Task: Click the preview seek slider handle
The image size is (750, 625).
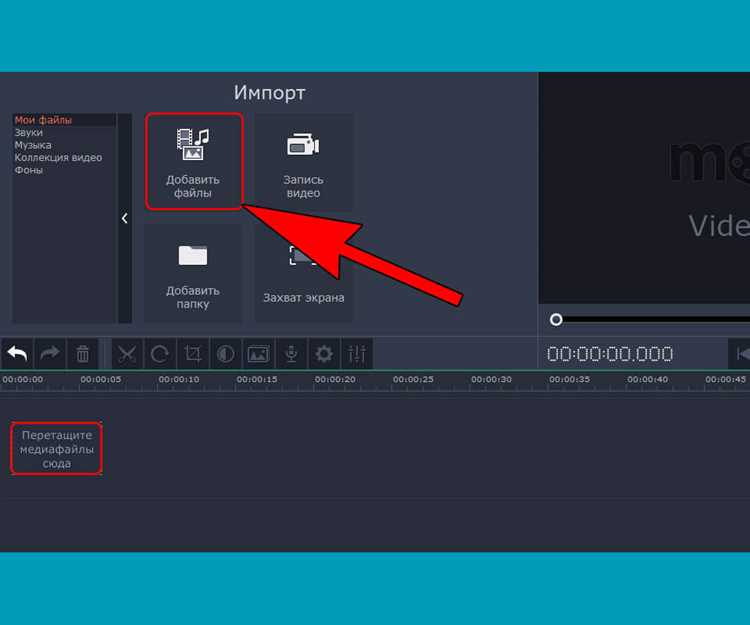Action: point(556,319)
